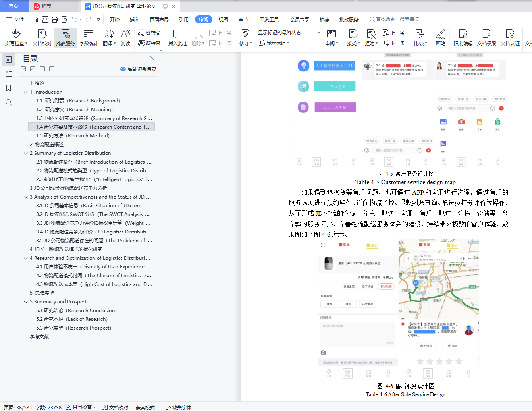This screenshot has width=532, height=411.
Task: Collapse '4 Research and Optimization' outline section
Action: pos(26,258)
